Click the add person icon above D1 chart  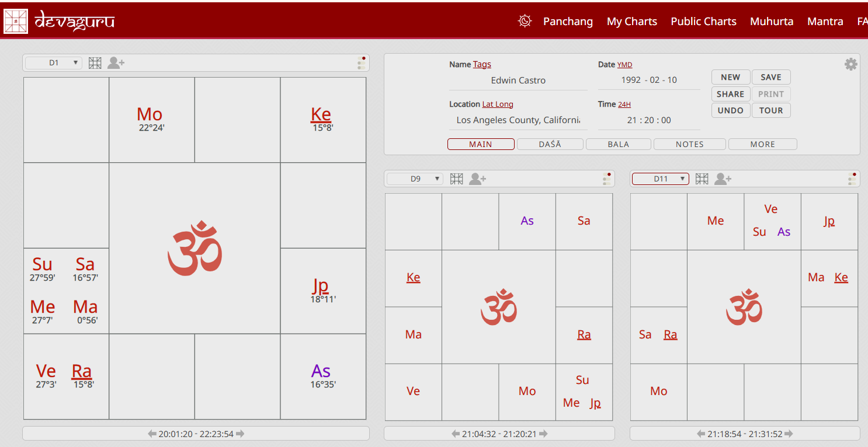116,63
